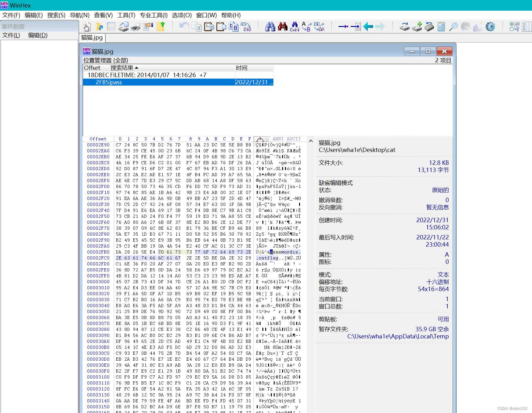
Task: Click offset label 00002FC0
Action: (98, 258)
